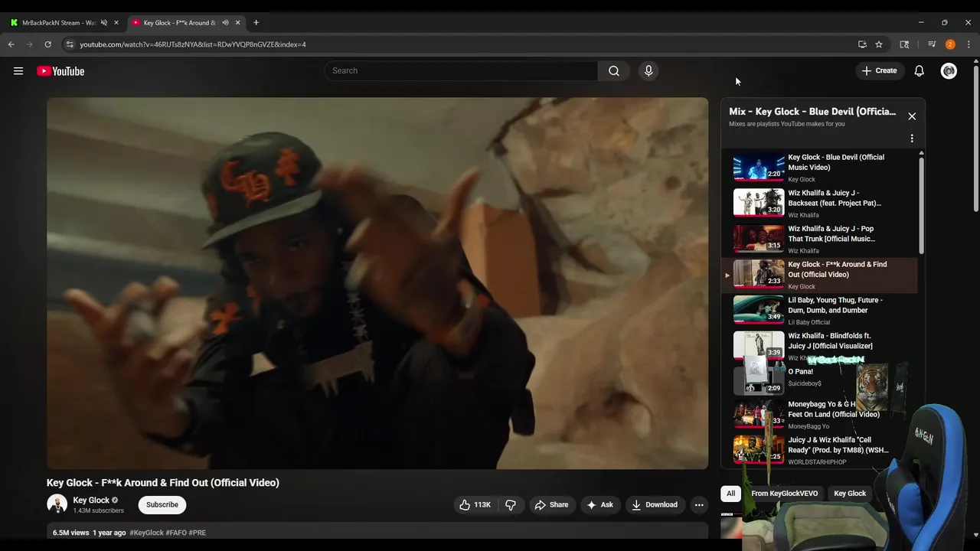Open the #PRE hashtag link
Screen dimensions: 980x551
[198, 533]
